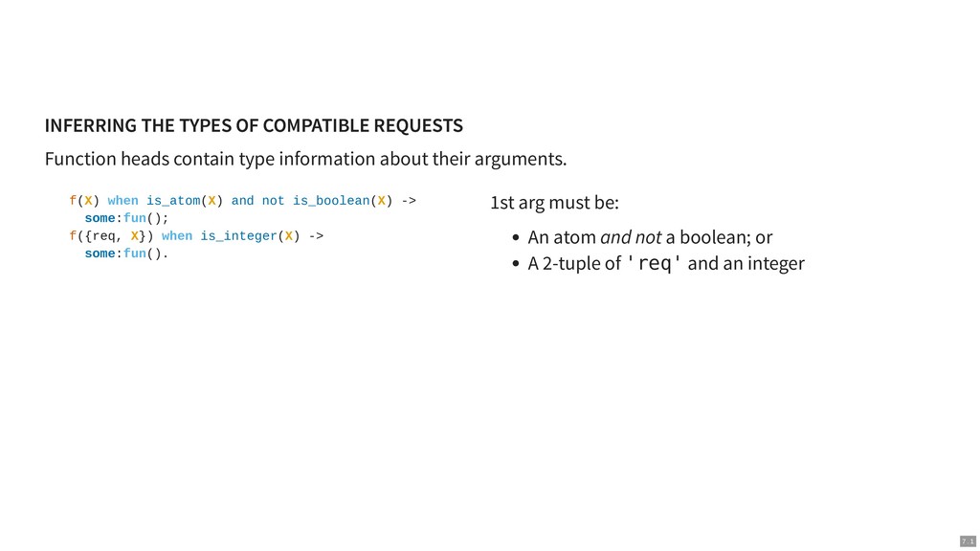
Task: Click the 'not' keyword in the guard
Action: 273,201
